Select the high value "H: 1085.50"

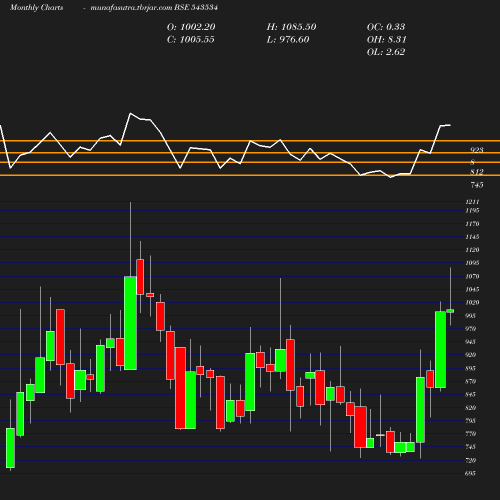[291, 27]
